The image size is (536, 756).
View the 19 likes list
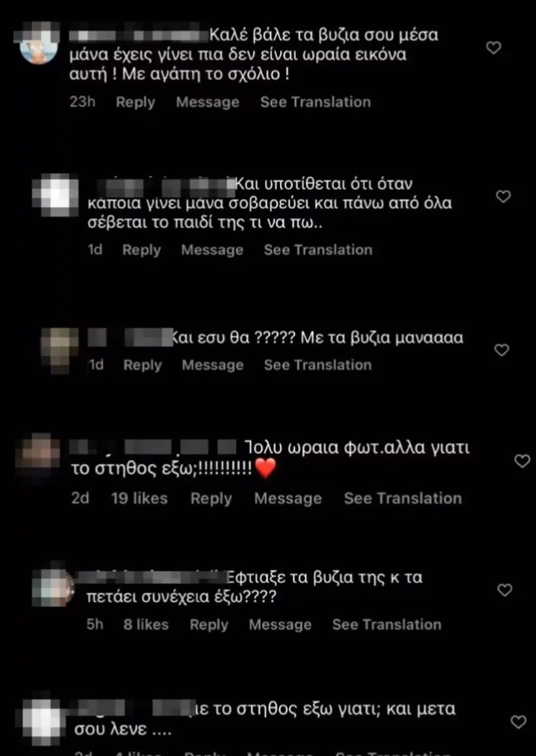tap(140, 498)
